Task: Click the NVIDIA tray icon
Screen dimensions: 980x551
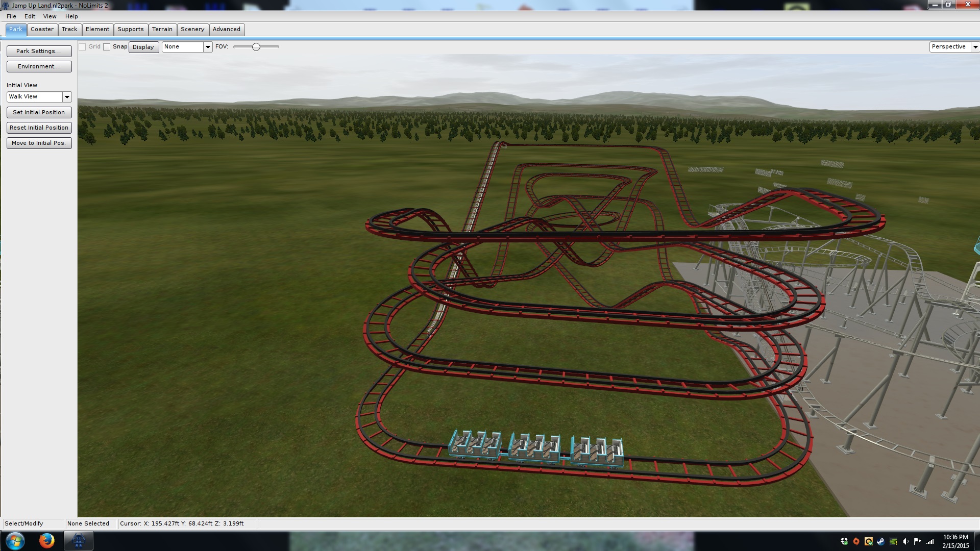Action: click(893, 541)
